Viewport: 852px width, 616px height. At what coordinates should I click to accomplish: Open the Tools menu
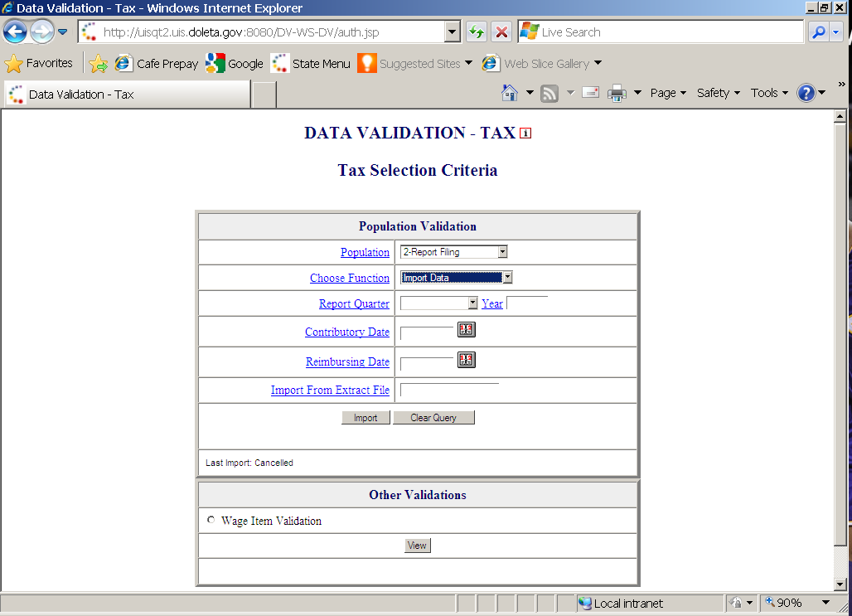(x=769, y=93)
